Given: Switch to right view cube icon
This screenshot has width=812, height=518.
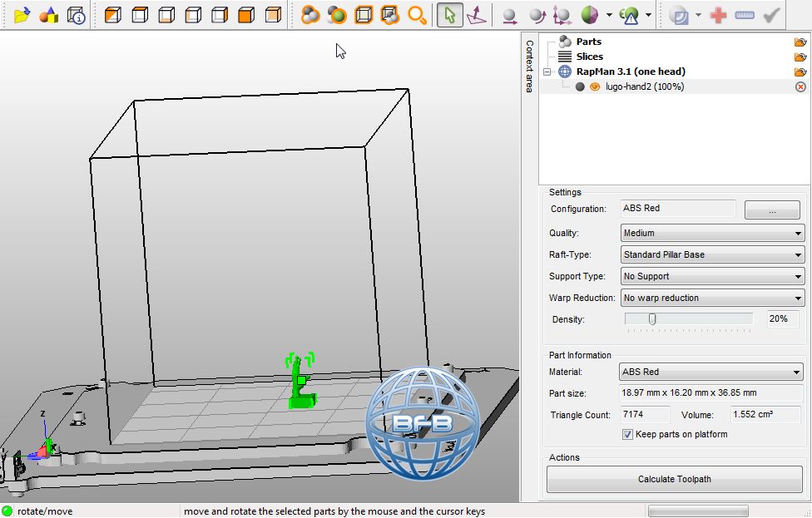Looking at the screenshot, I should [x=220, y=15].
